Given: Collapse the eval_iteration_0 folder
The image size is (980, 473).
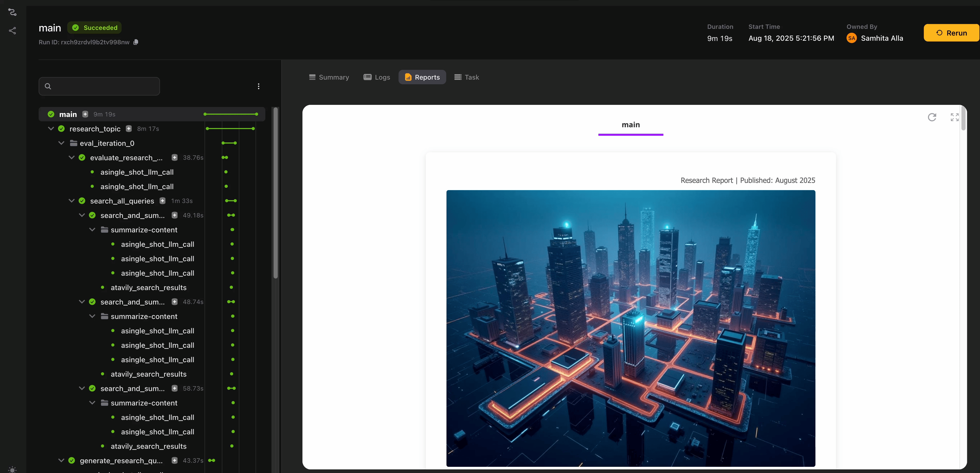Looking at the screenshot, I should [x=61, y=143].
